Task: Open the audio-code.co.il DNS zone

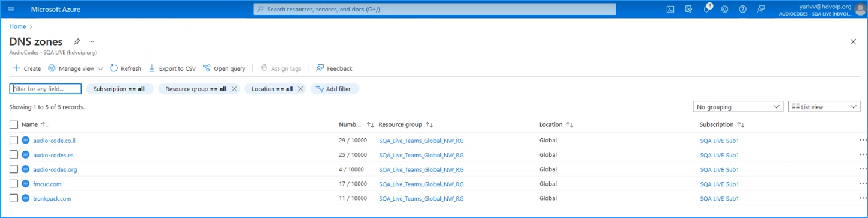Action: 54,141
